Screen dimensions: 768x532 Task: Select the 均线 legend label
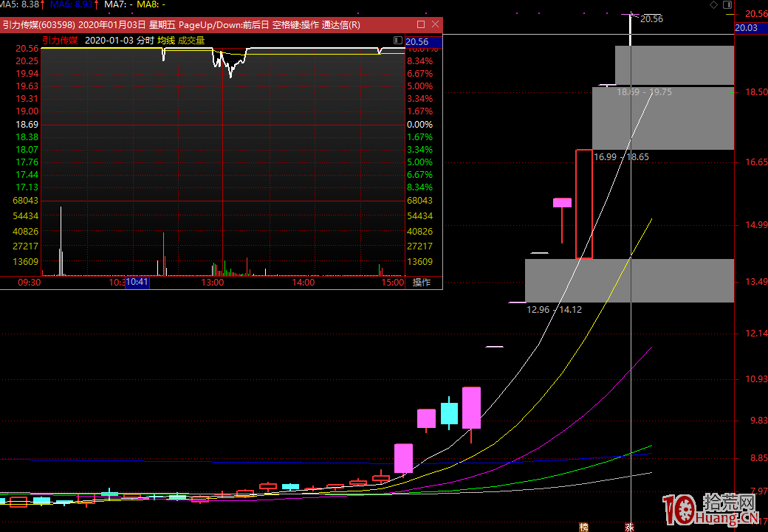(x=165, y=41)
